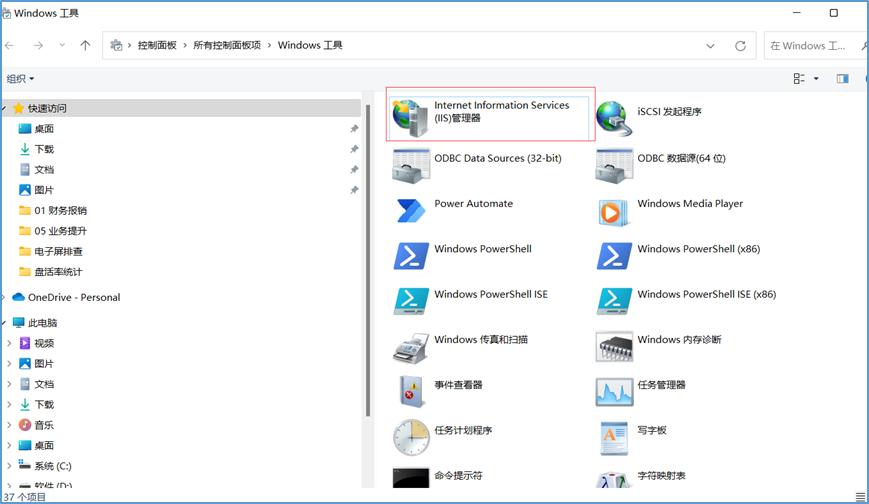Open Windows PowerShell ISE icon
This screenshot has height=504, width=869.
411,301
